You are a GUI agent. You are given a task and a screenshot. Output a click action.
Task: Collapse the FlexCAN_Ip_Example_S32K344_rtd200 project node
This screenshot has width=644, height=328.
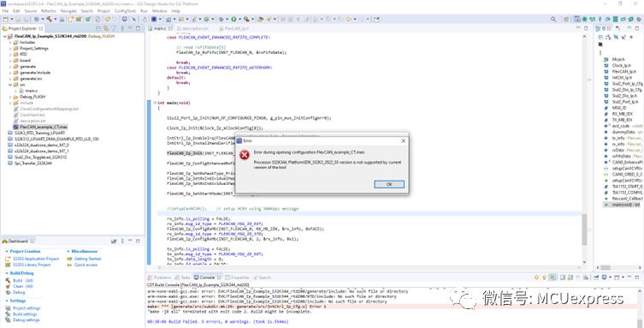4,36
